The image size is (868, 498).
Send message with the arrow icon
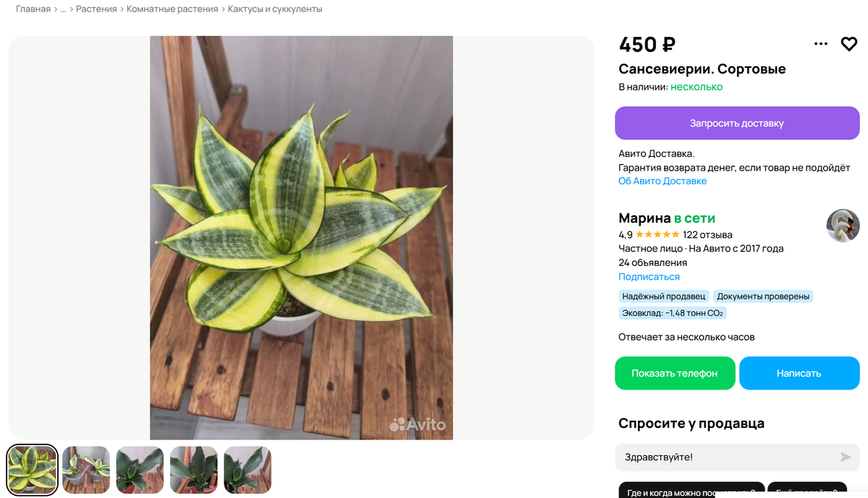coord(846,458)
